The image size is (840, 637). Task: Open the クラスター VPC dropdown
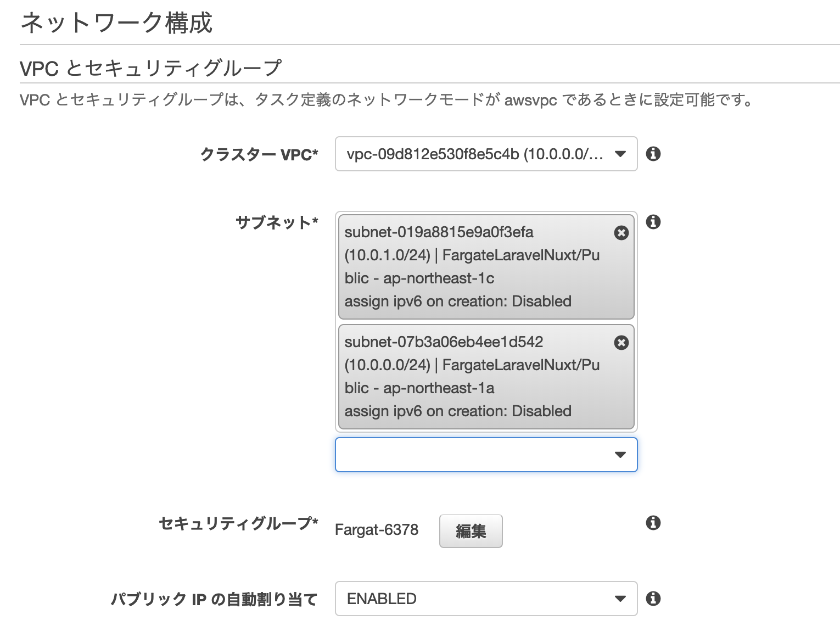click(486, 154)
